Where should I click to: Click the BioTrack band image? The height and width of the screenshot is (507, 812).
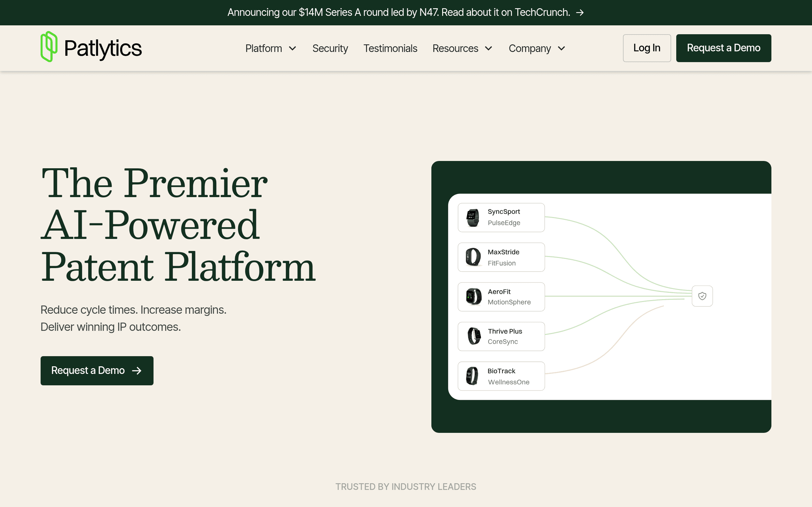(x=472, y=376)
